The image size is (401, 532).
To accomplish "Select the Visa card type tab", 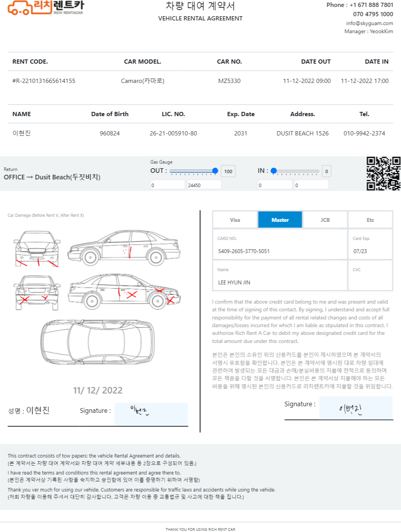I will [235, 220].
